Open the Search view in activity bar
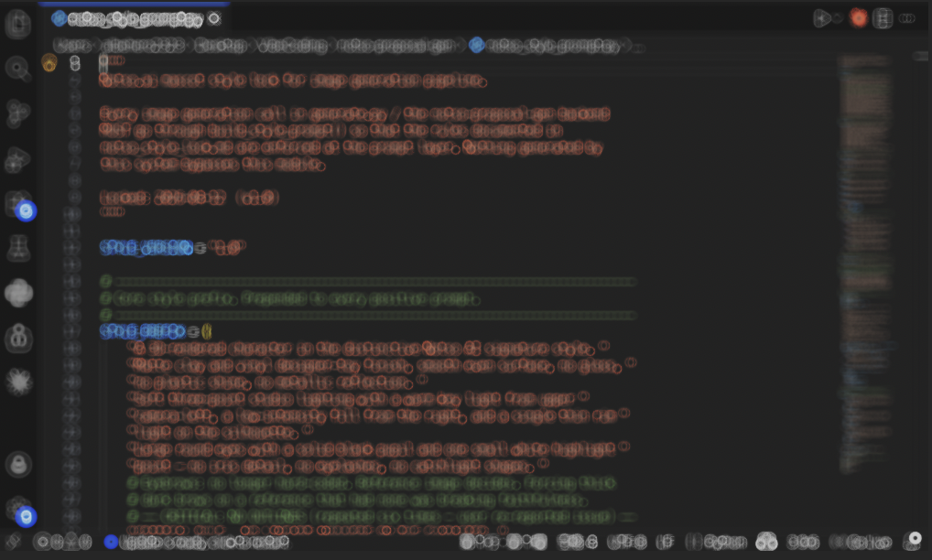This screenshot has height=560, width=932. (17, 69)
